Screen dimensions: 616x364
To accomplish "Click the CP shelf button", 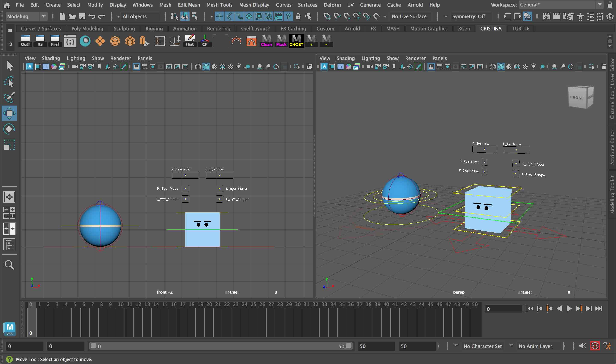I will pos(204,41).
